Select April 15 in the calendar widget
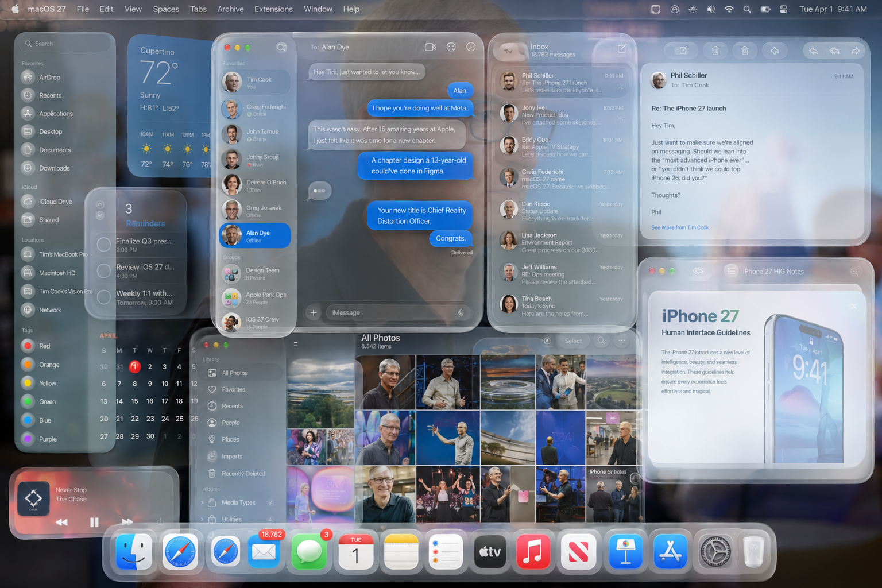882x588 pixels. click(x=134, y=401)
